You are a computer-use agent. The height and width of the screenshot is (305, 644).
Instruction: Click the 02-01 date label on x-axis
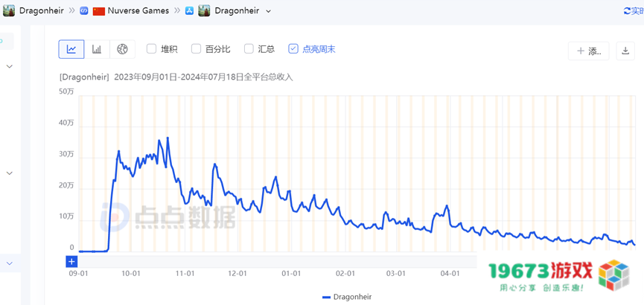point(345,274)
